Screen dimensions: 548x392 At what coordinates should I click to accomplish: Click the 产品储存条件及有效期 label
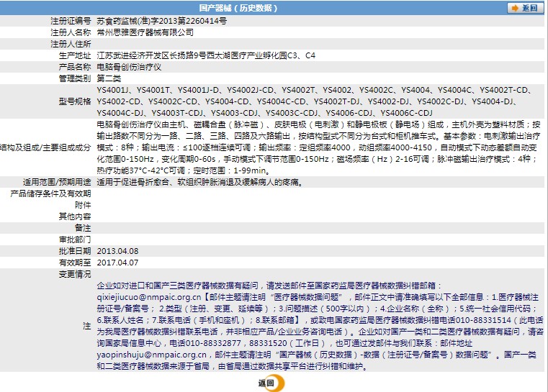tap(50, 193)
